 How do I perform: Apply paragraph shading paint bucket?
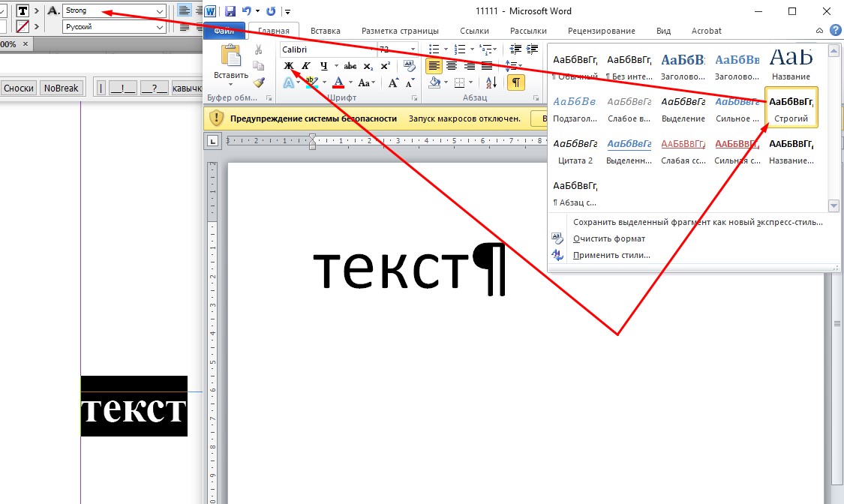[x=434, y=82]
